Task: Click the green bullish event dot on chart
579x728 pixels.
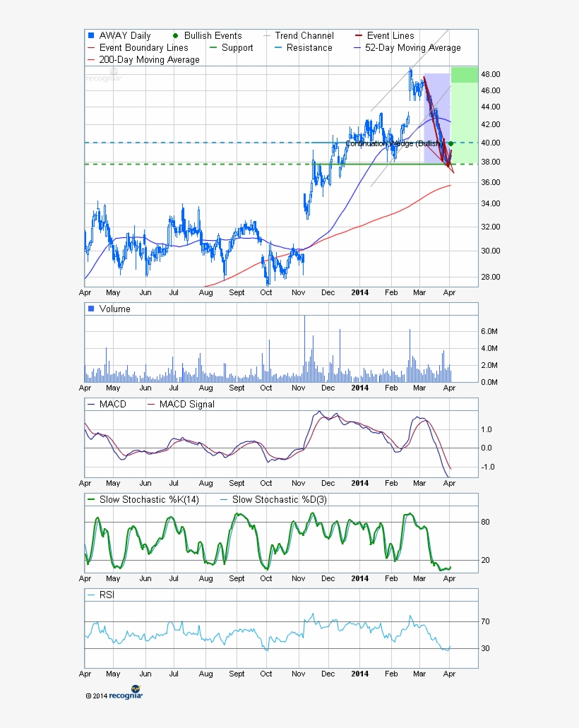Action: click(450, 143)
